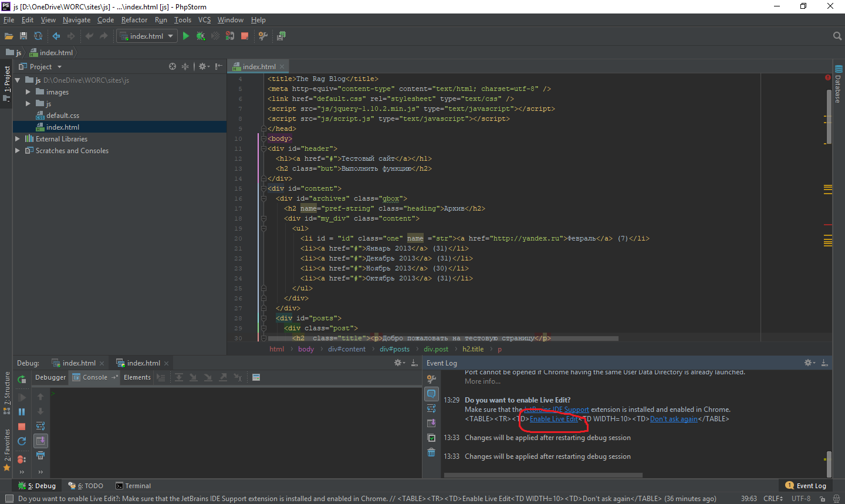Collapse all in Project panel
The height and width of the screenshot is (504, 845).
185,66
